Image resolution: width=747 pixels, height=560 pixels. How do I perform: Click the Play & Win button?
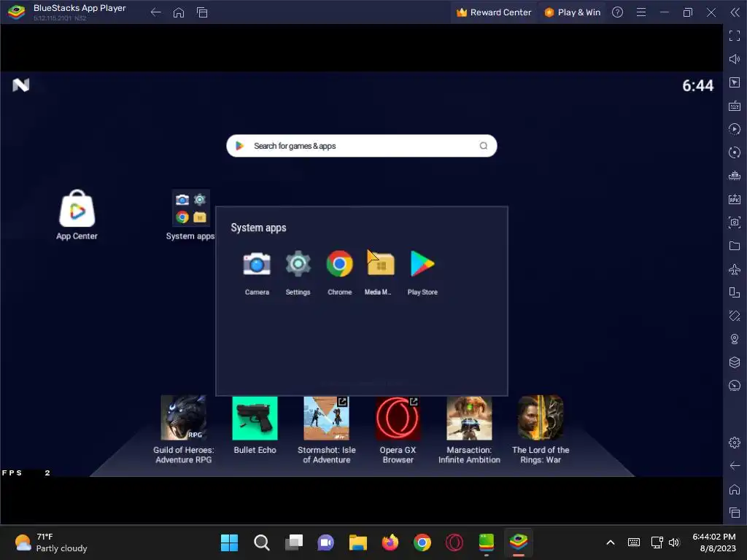click(572, 12)
